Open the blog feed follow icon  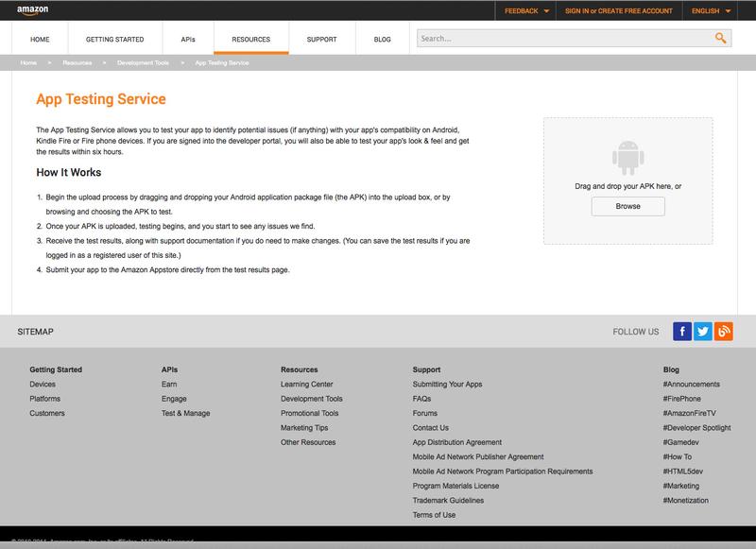coord(724,332)
